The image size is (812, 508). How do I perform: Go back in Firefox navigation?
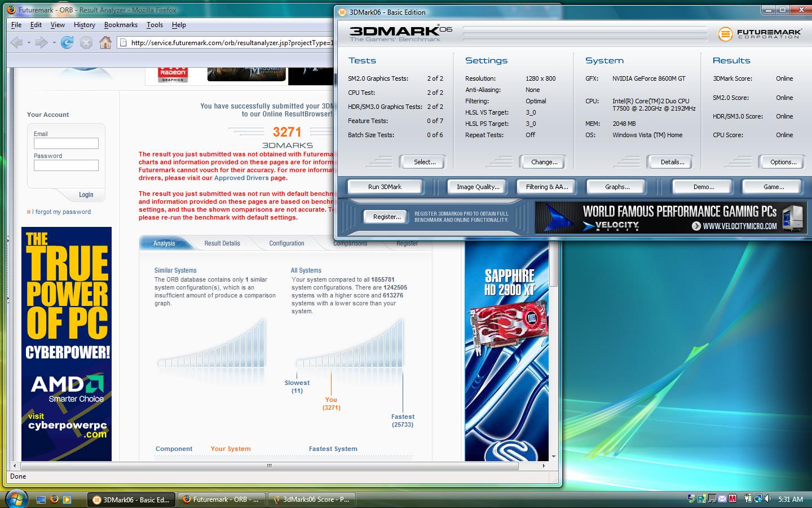pyautogui.click(x=17, y=42)
